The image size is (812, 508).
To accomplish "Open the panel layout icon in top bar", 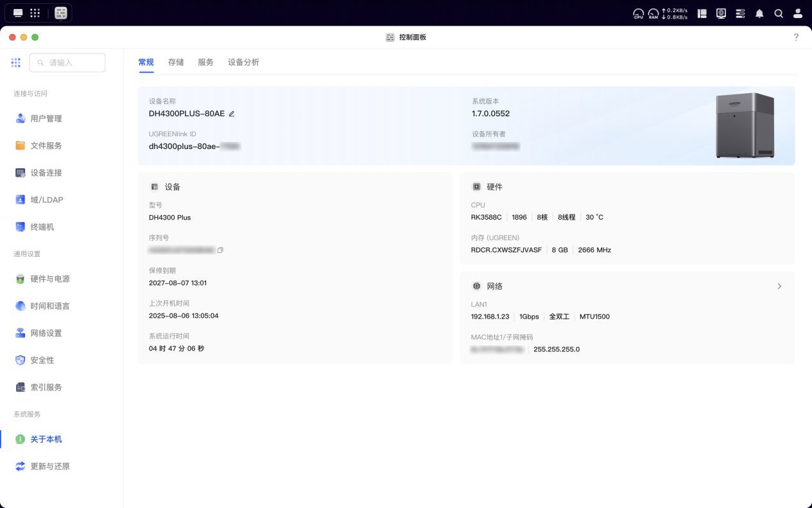I will point(702,13).
